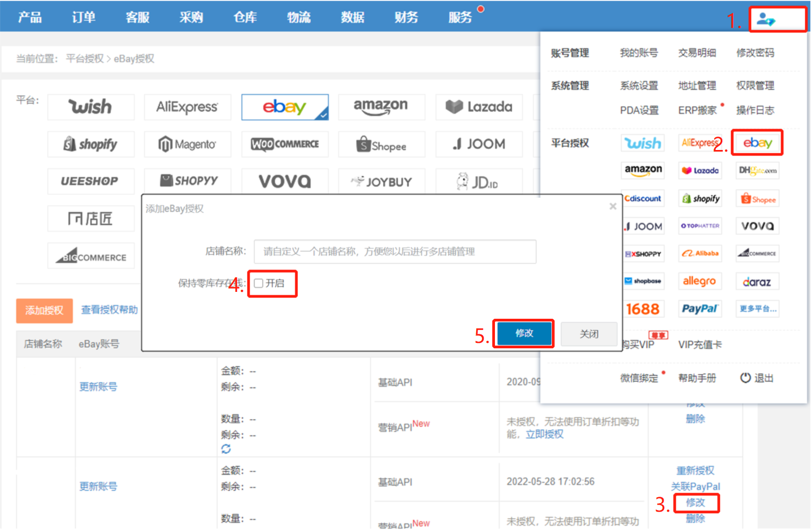Open Cdiscount authorization in dropdown panel
This screenshot has height=530, width=812.
pyautogui.click(x=643, y=198)
